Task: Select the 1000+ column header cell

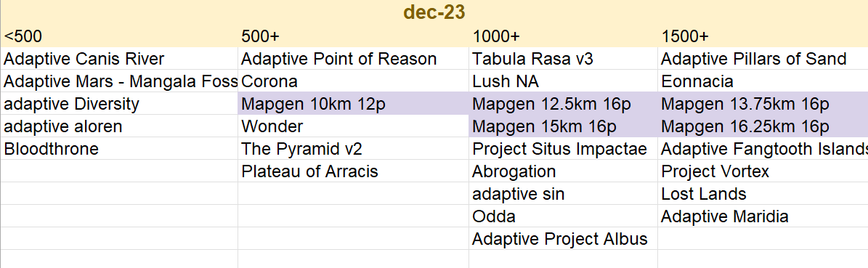Action: (x=563, y=36)
